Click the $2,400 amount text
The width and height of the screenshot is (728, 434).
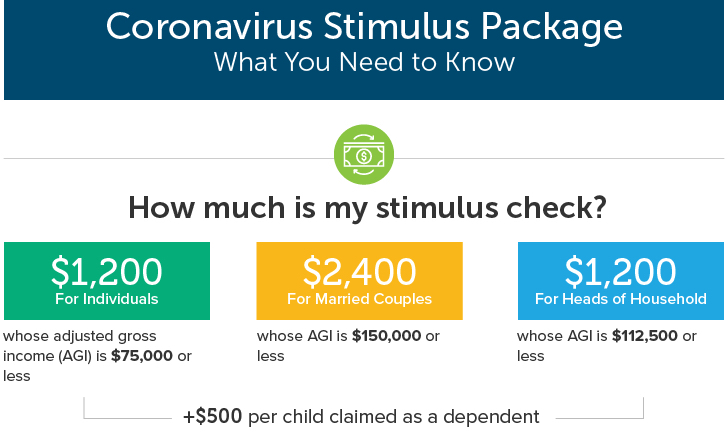click(359, 272)
